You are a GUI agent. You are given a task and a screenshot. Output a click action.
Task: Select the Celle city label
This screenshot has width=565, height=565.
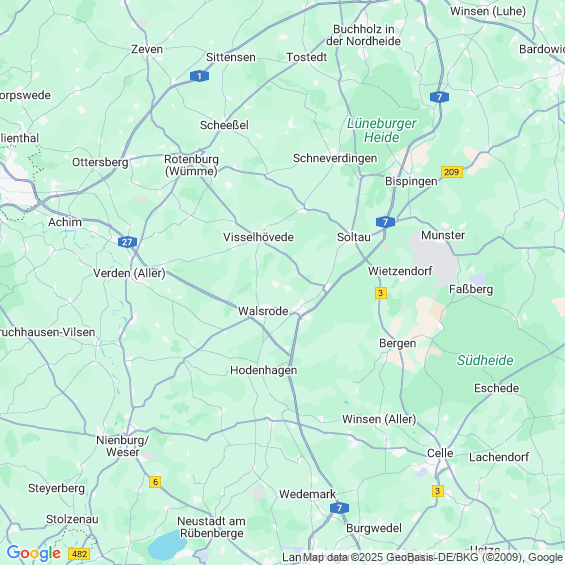tap(440, 453)
